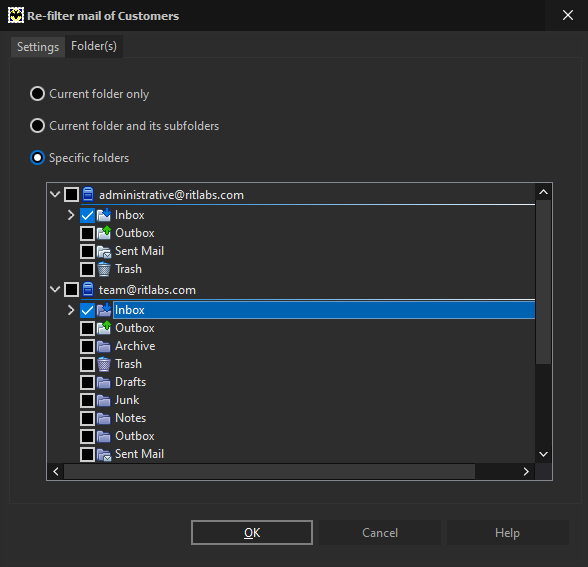Confirm with the OK button
This screenshot has width=588, height=567.
coord(252,532)
